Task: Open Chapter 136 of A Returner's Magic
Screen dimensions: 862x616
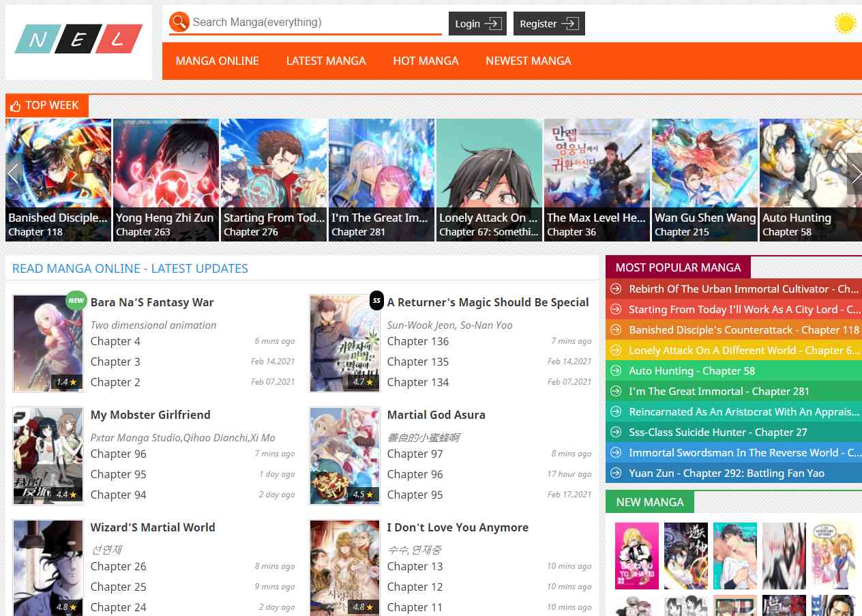Action: [418, 341]
